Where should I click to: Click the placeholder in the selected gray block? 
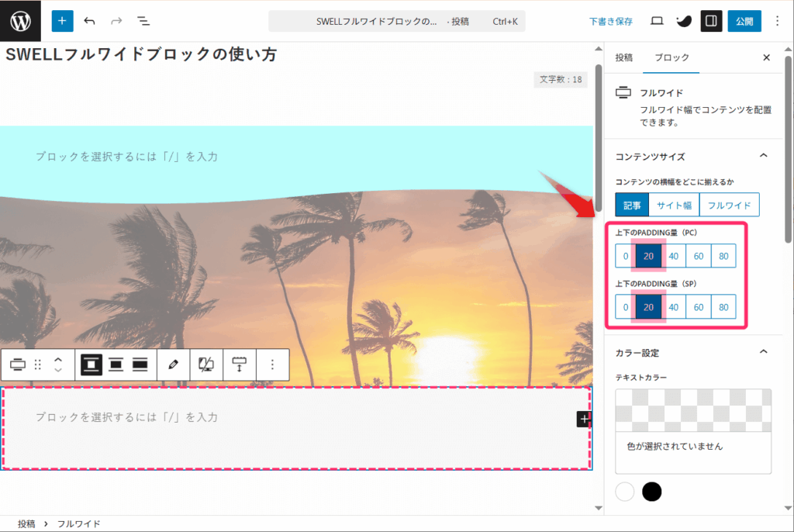pyautogui.click(x=126, y=417)
